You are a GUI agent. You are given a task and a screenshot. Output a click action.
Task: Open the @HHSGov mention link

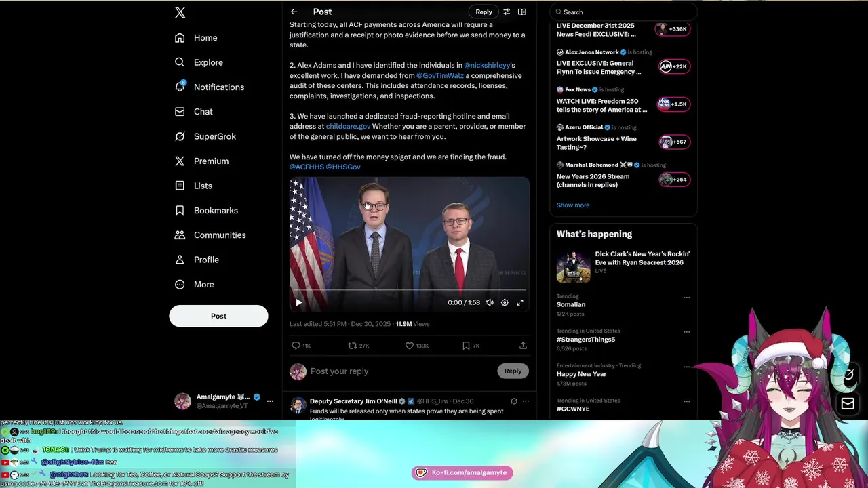pos(343,167)
